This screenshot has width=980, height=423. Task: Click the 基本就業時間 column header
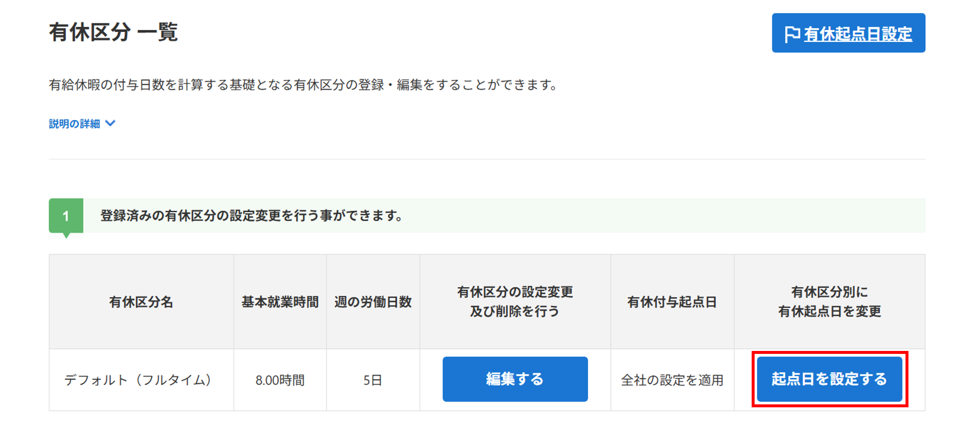click(x=280, y=302)
